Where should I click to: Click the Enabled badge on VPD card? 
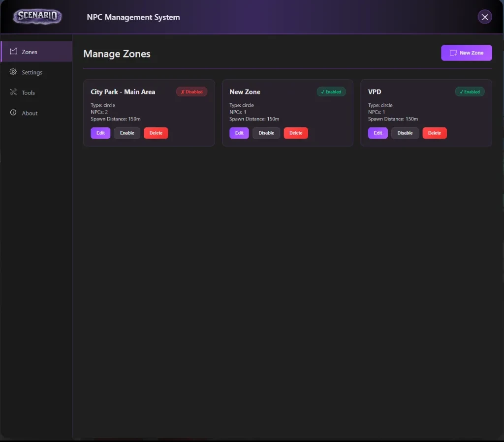[470, 92]
